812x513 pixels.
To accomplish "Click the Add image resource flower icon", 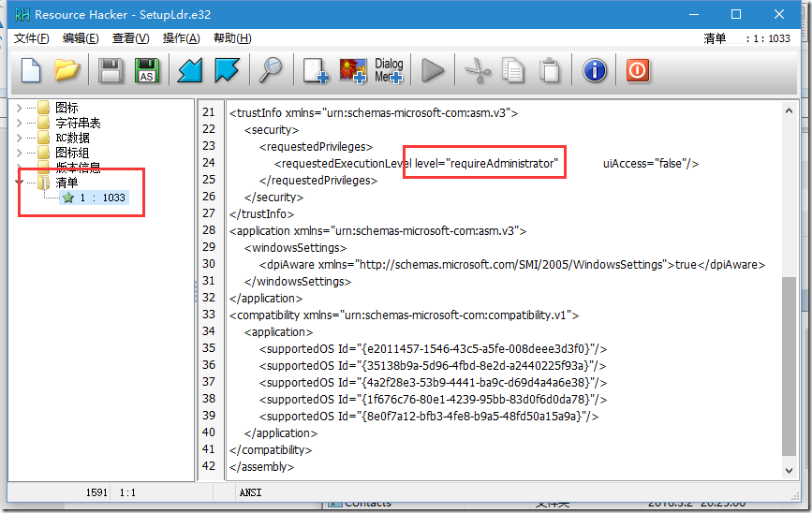I will tap(353, 70).
